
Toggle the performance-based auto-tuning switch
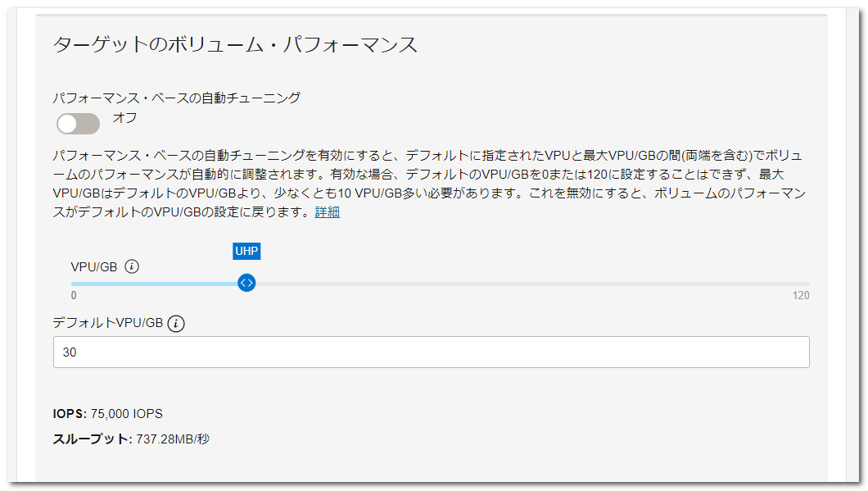coord(78,124)
